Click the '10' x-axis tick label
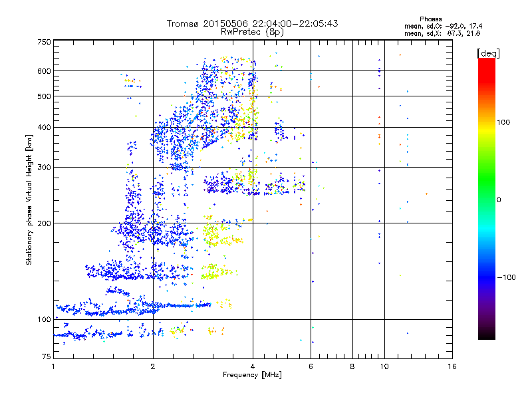The image size is (532, 399). pyautogui.click(x=384, y=366)
